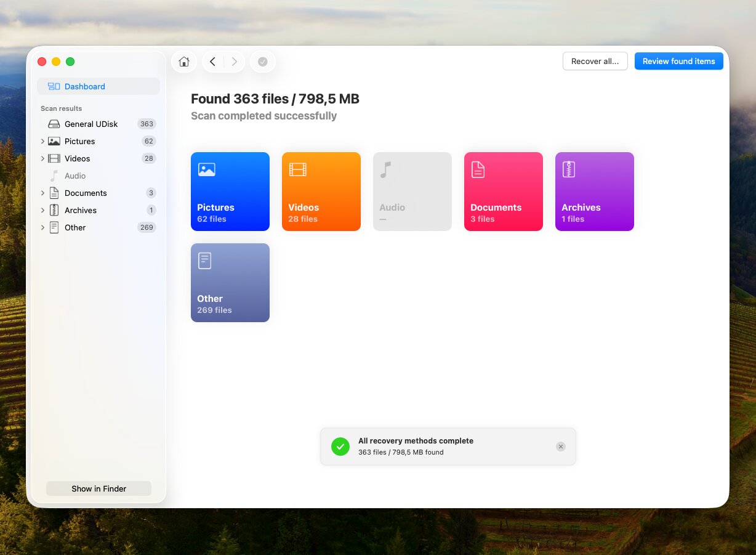Open the pink Documents 3 files card
The image size is (756, 555).
point(504,192)
